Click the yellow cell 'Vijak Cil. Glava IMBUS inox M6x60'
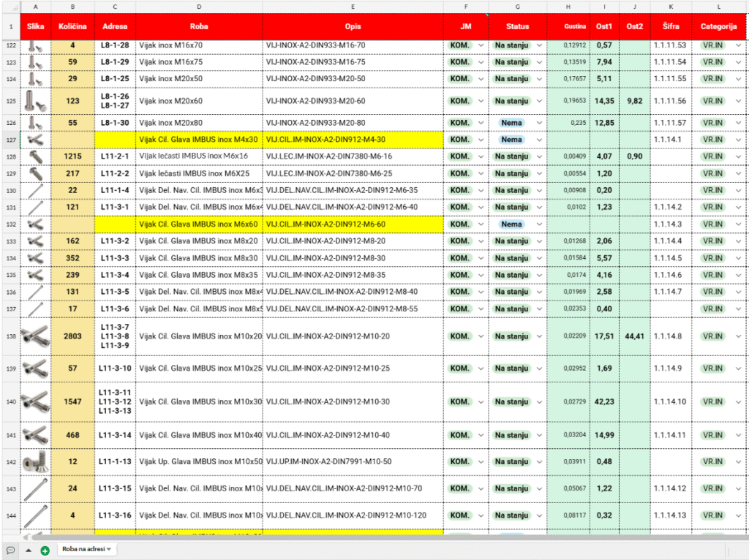 (199, 224)
